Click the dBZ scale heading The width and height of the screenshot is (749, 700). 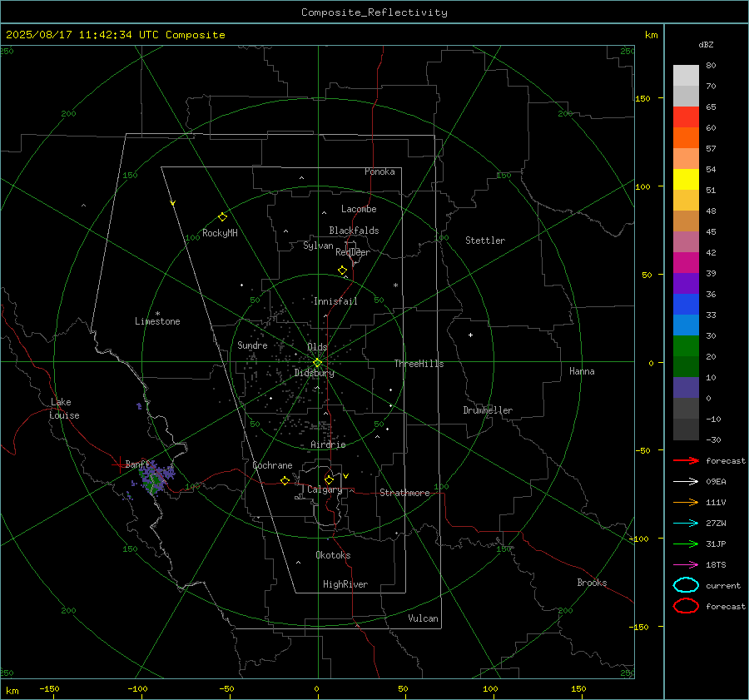[706, 44]
